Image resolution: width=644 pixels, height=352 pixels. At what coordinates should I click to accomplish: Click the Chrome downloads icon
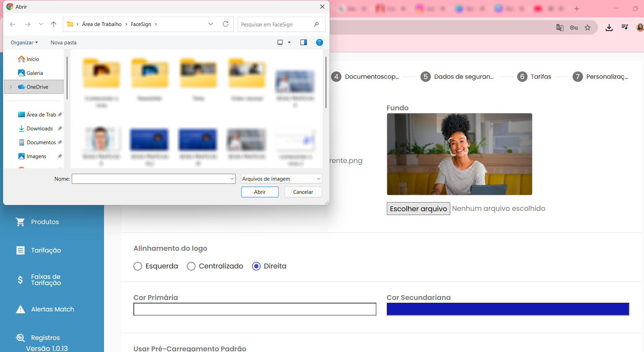pos(609,27)
